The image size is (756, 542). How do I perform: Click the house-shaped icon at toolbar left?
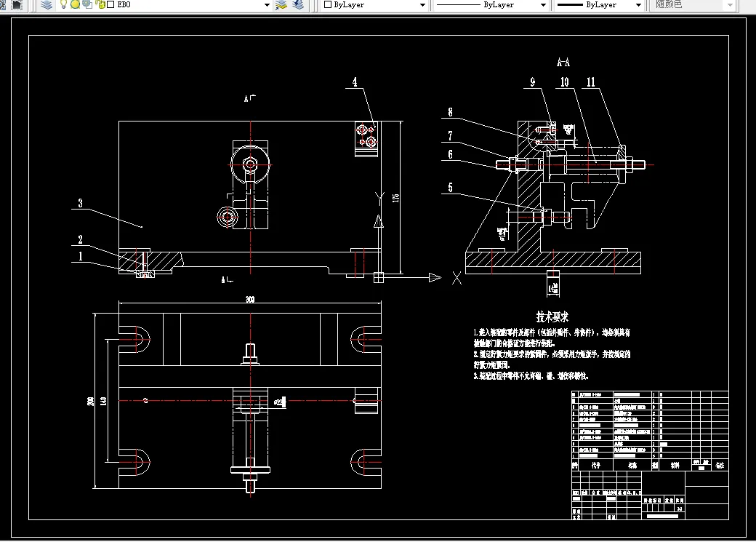pyautogui.click(x=17, y=5)
